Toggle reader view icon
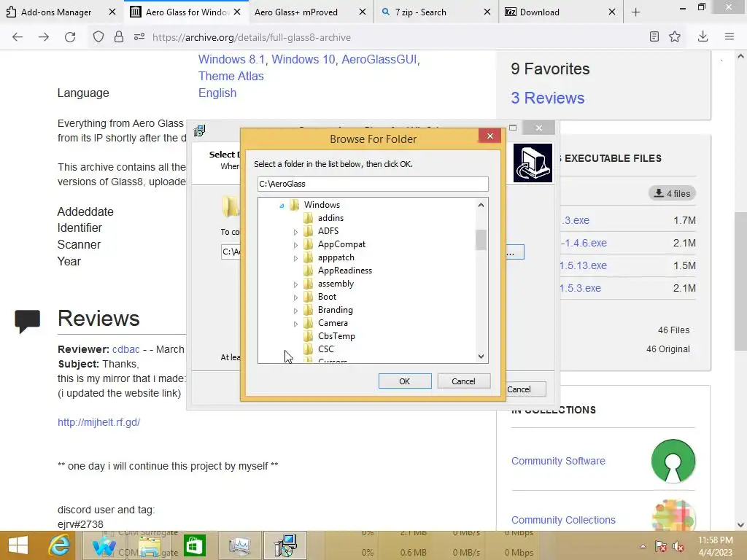The width and height of the screenshot is (747, 560). tap(654, 36)
